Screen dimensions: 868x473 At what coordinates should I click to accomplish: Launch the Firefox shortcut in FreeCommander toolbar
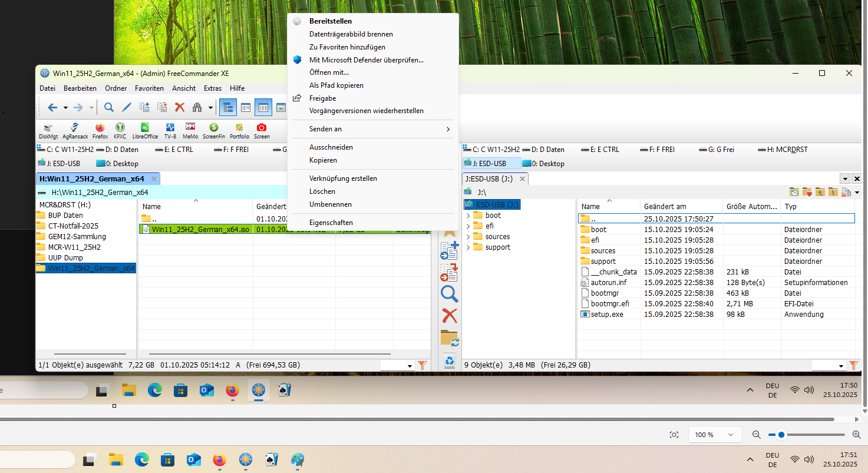[x=100, y=131]
